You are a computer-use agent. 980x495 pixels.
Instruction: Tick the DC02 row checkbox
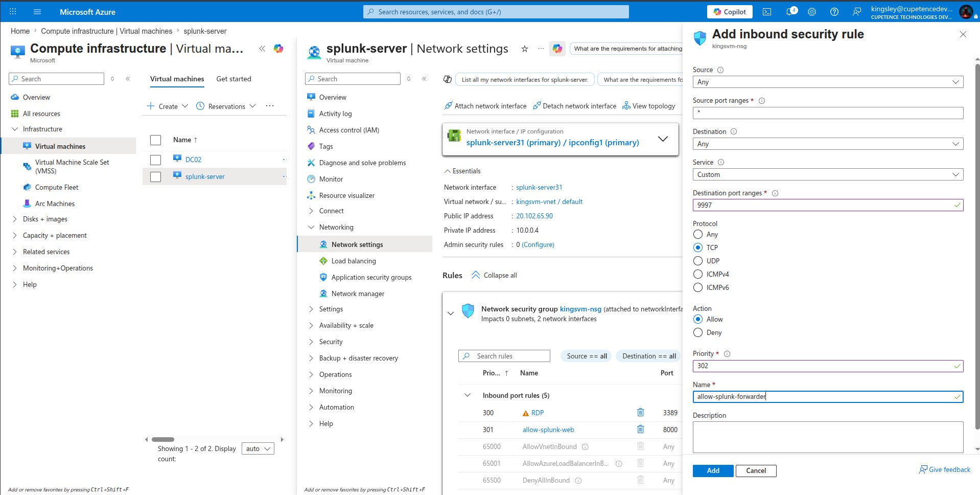(x=156, y=160)
